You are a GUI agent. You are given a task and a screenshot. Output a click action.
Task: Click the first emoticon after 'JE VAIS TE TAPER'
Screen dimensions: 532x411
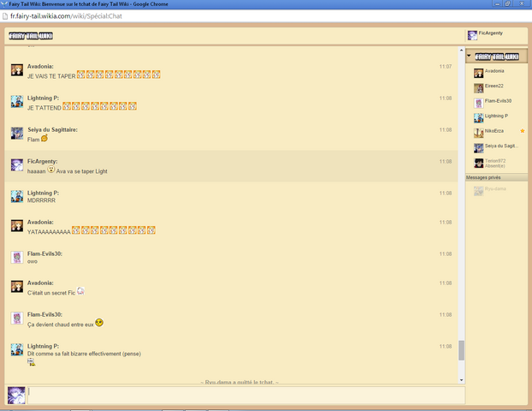coord(80,74)
